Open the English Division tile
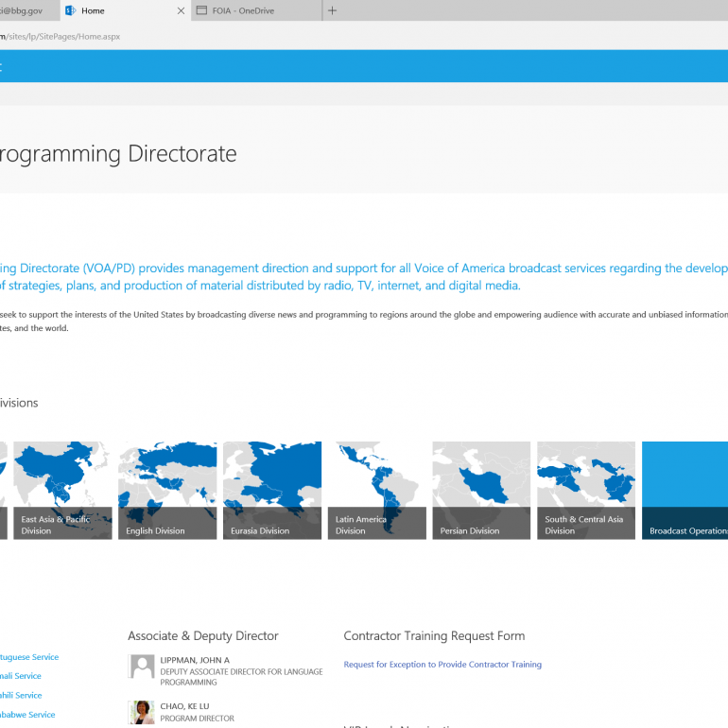 [167, 491]
